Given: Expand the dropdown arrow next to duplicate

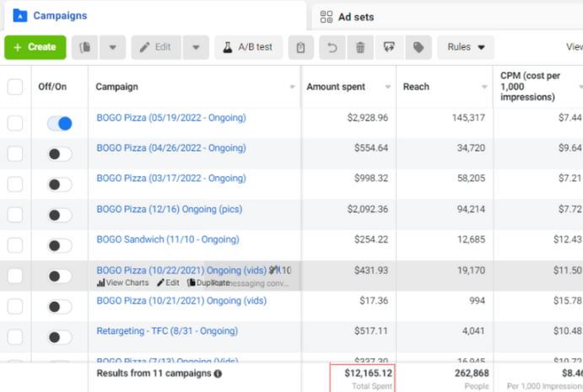Looking at the screenshot, I should click(113, 47).
